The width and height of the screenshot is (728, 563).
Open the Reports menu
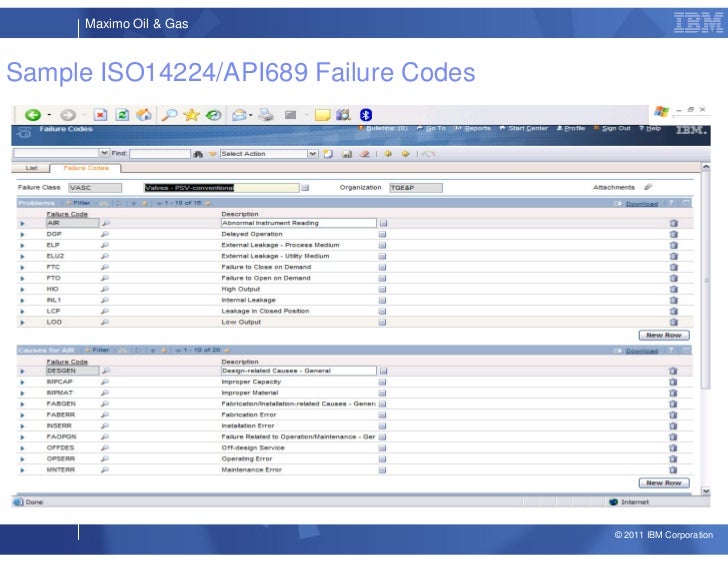pyautogui.click(x=472, y=128)
